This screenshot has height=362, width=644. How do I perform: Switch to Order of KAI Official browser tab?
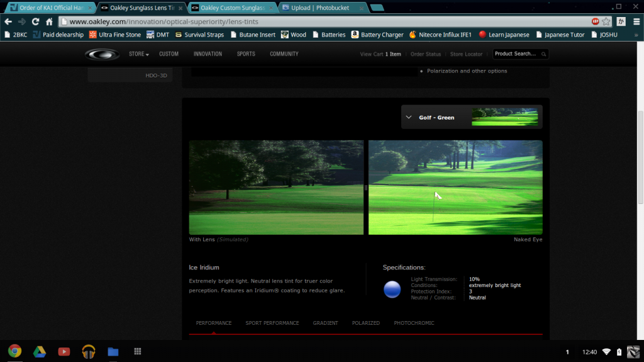(50, 8)
